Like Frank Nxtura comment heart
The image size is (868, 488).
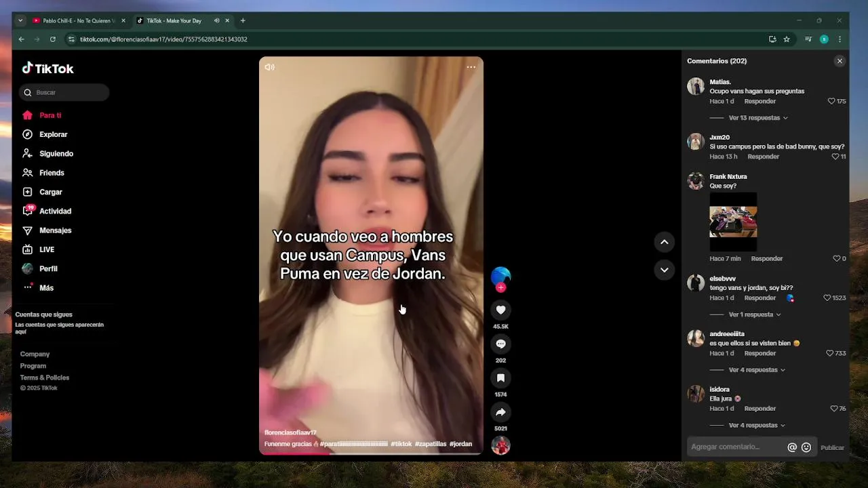[836, 258]
